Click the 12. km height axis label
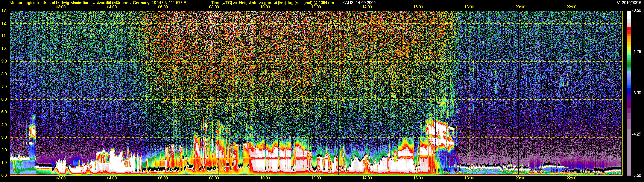Image resolution: width=644 pixels, height=182 pixels. click(4, 23)
